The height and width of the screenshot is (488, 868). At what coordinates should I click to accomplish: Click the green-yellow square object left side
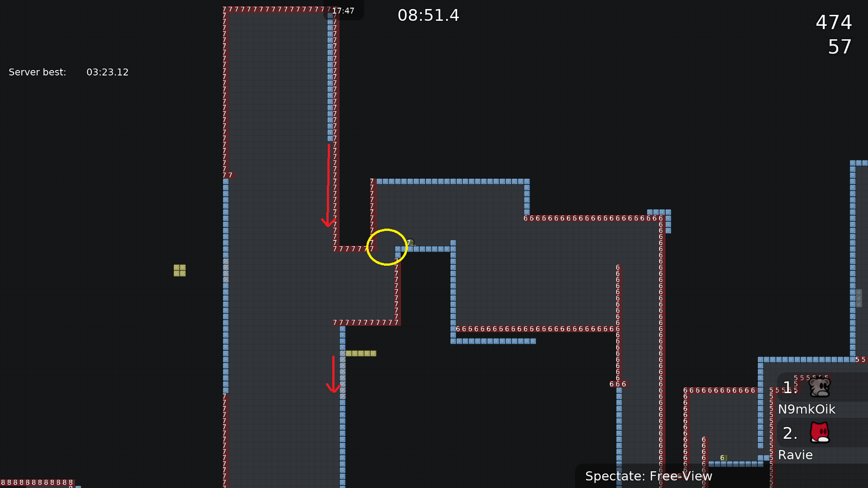pyautogui.click(x=179, y=271)
